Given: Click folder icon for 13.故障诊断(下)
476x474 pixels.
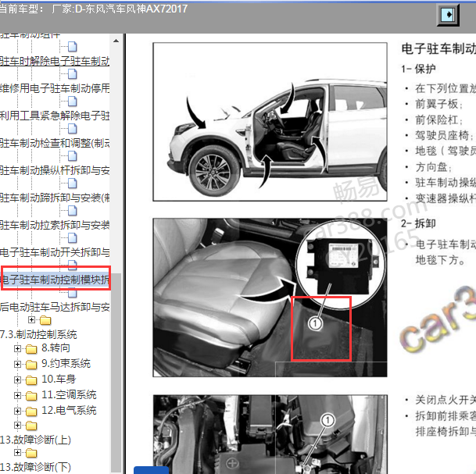Looking at the screenshot, I should point(31,453).
